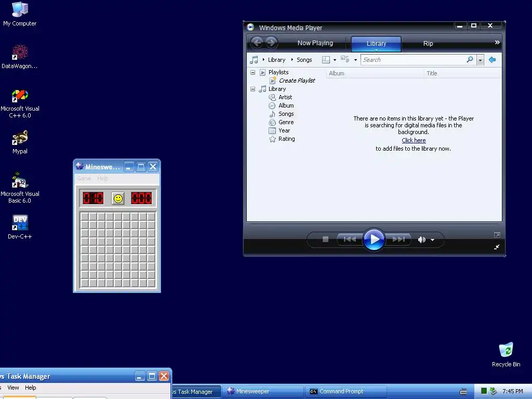The height and width of the screenshot is (399, 532).
Task: Skip to next track
Action: 398,240
